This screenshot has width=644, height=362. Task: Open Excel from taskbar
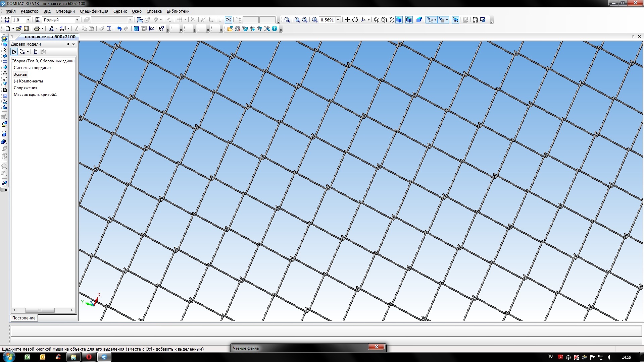tap(27, 357)
